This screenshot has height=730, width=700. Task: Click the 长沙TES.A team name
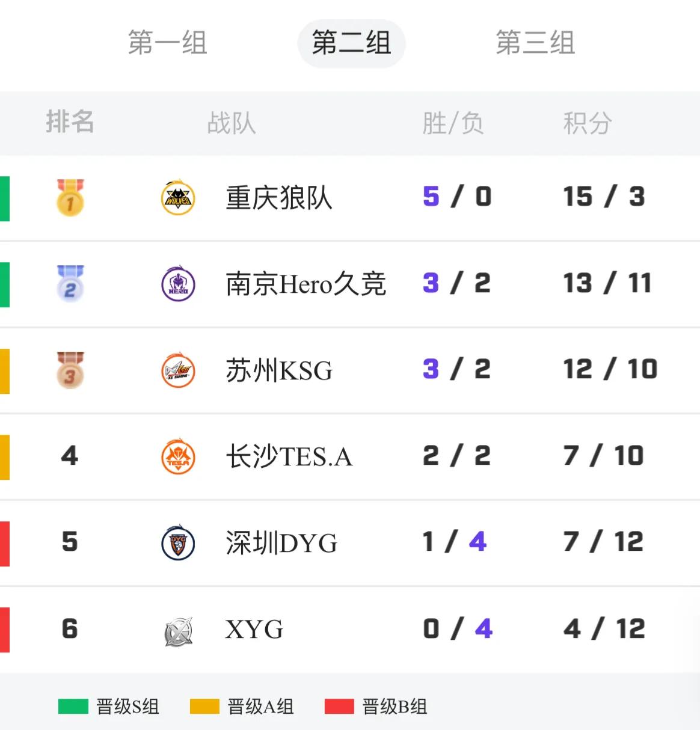point(289,456)
